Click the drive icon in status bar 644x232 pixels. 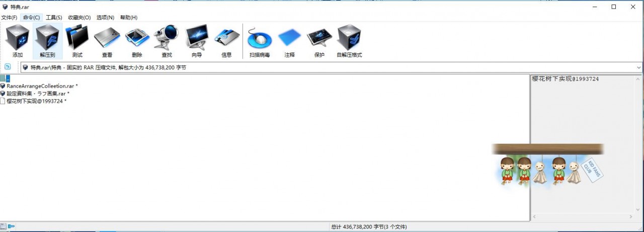tap(3, 226)
